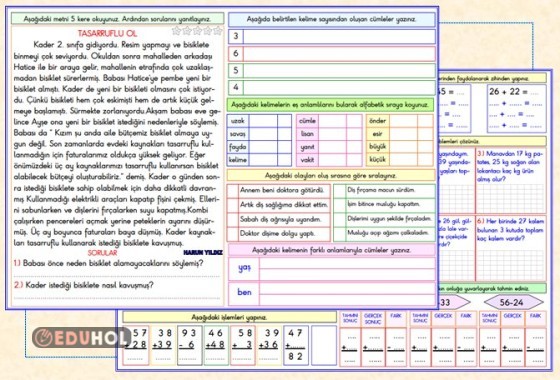560x380 pixels.
Task: Click the red "TASARRUFLU OL" title
Action: pos(107,34)
